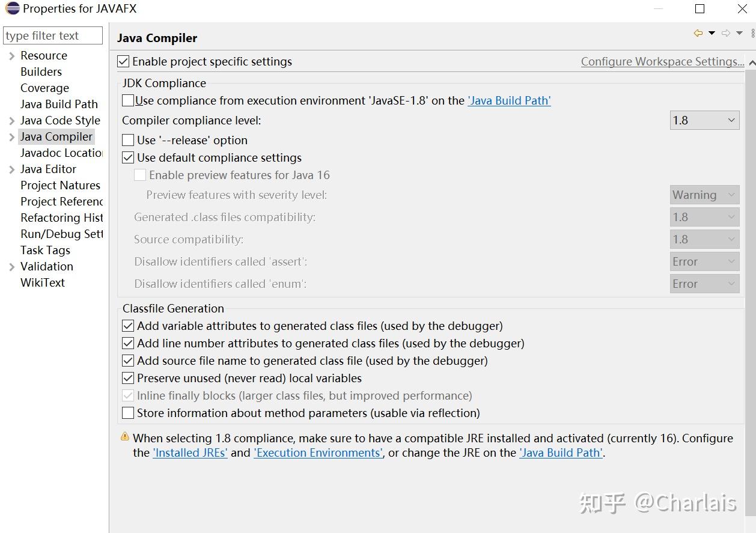Click the Eclipse logo in title bar

coord(11,8)
